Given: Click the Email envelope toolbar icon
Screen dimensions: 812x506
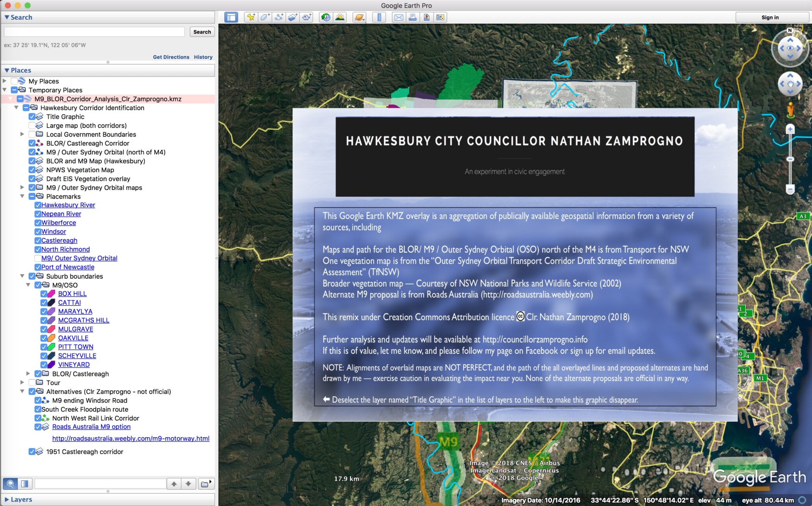Looking at the screenshot, I should click(x=399, y=17).
